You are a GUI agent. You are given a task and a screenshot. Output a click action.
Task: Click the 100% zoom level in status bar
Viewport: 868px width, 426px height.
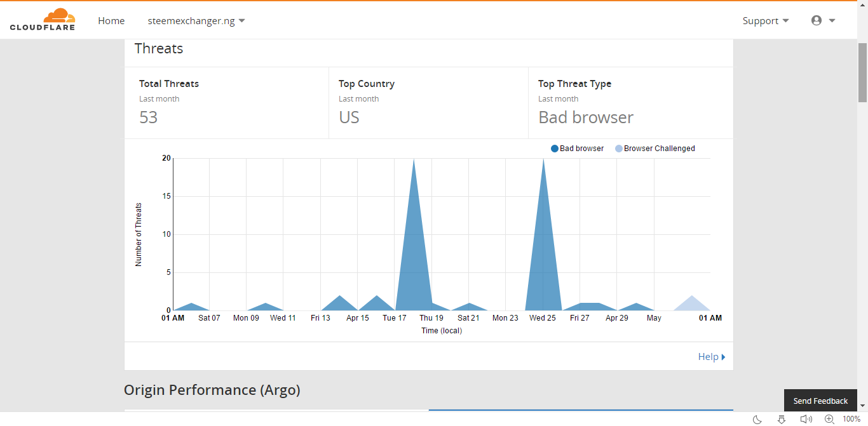(x=851, y=419)
